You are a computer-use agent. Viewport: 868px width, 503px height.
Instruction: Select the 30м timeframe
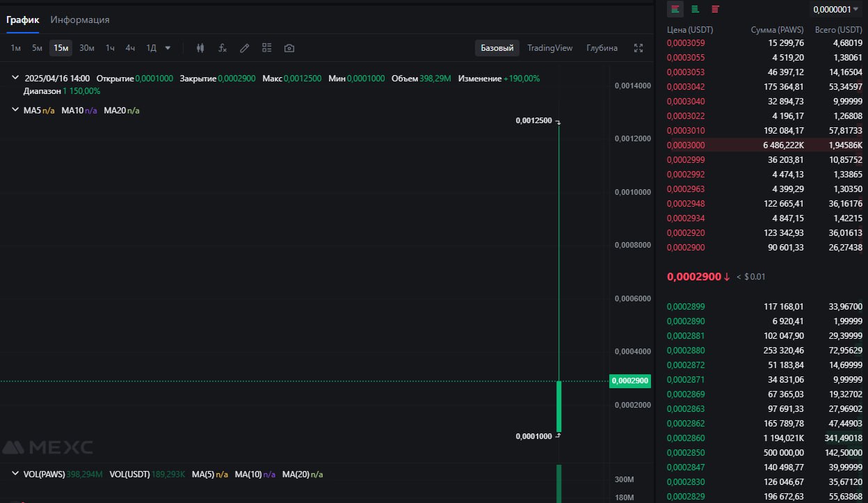(x=87, y=48)
